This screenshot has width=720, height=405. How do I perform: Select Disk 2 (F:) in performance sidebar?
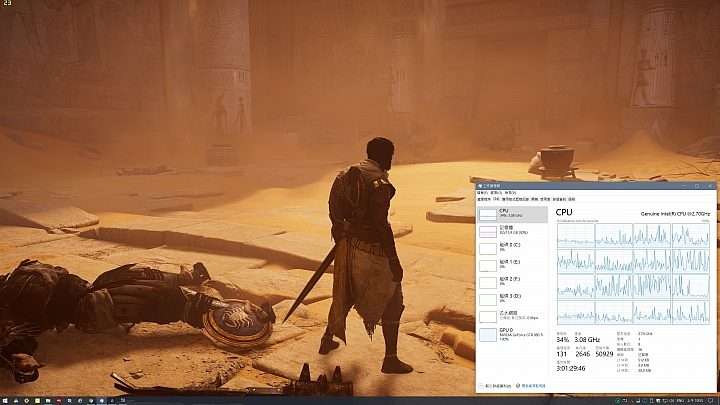(512, 282)
